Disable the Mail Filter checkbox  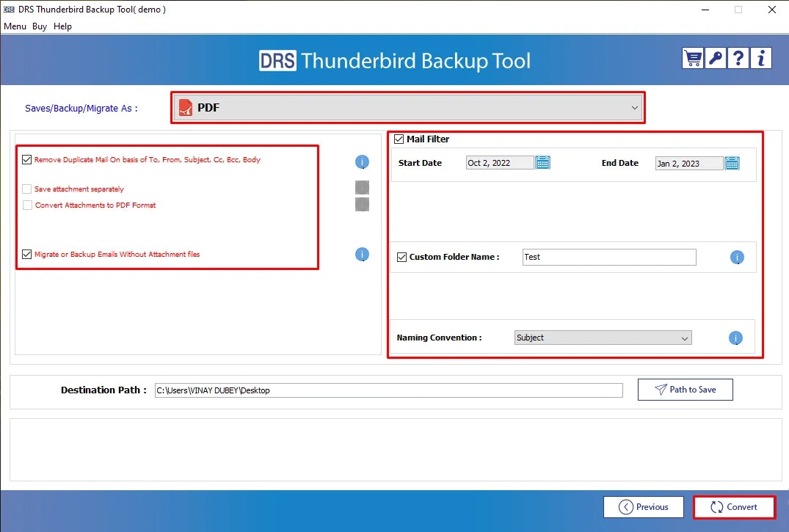point(399,139)
